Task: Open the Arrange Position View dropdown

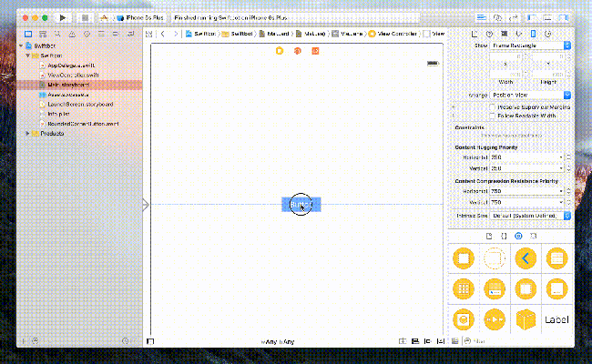Action: [x=530, y=95]
